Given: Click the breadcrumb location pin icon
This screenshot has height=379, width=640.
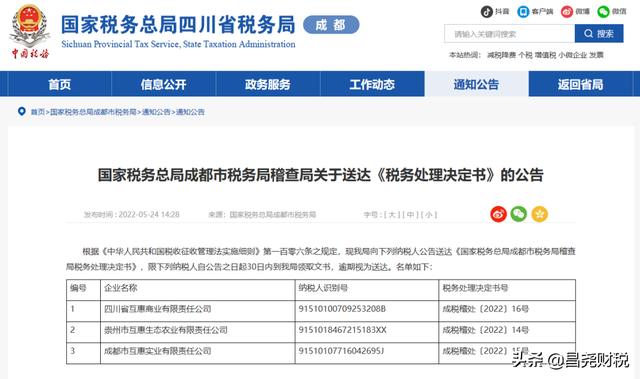Looking at the screenshot, I should tap(22, 111).
